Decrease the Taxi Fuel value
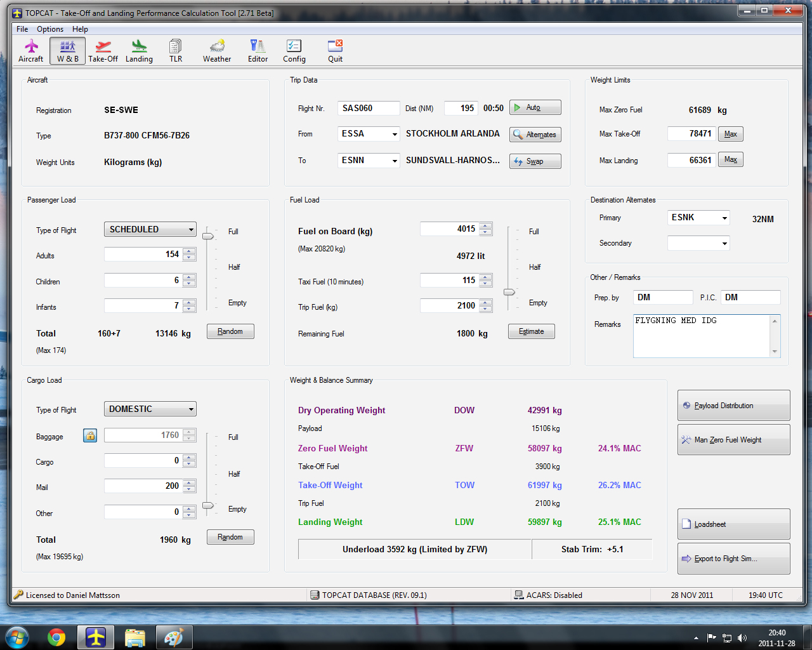Viewport: 812px width, 650px height. click(x=486, y=283)
